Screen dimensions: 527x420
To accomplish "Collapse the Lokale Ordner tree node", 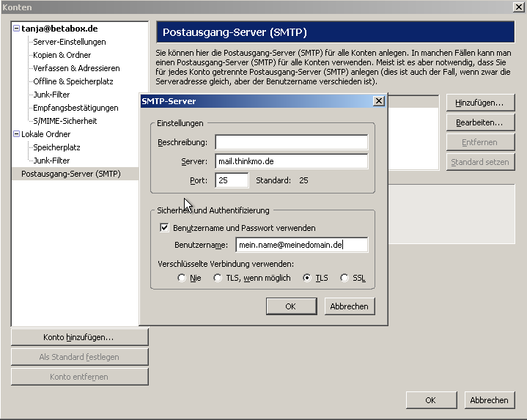I will pyautogui.click(x=16, y=134).
